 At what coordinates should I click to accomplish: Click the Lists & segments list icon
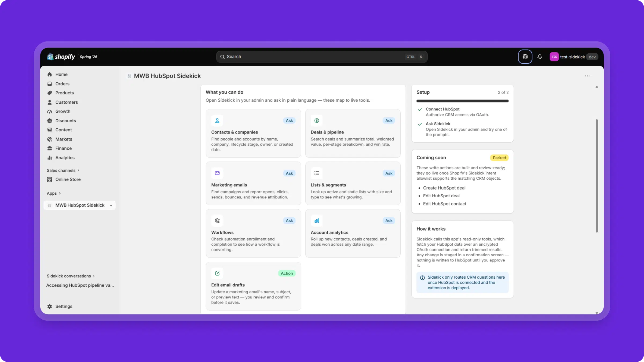point(317,173)
